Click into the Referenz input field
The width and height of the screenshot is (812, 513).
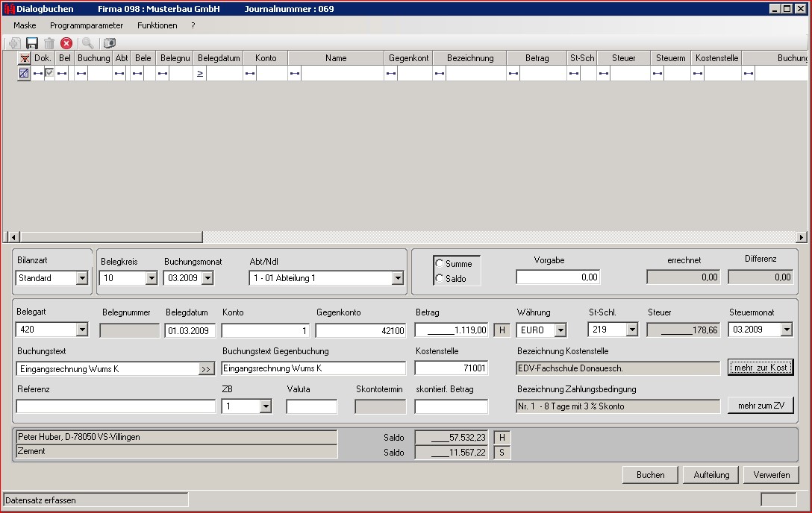click(x=116, y=406)
